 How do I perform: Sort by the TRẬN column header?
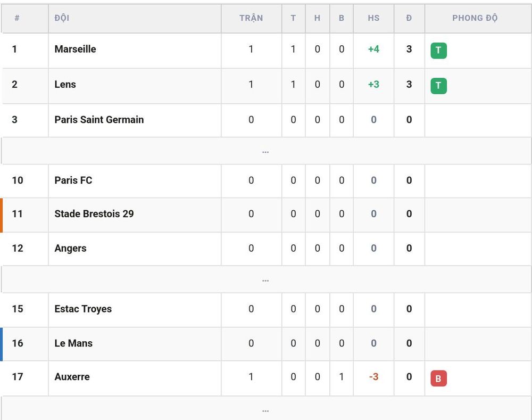pos(251,18)
